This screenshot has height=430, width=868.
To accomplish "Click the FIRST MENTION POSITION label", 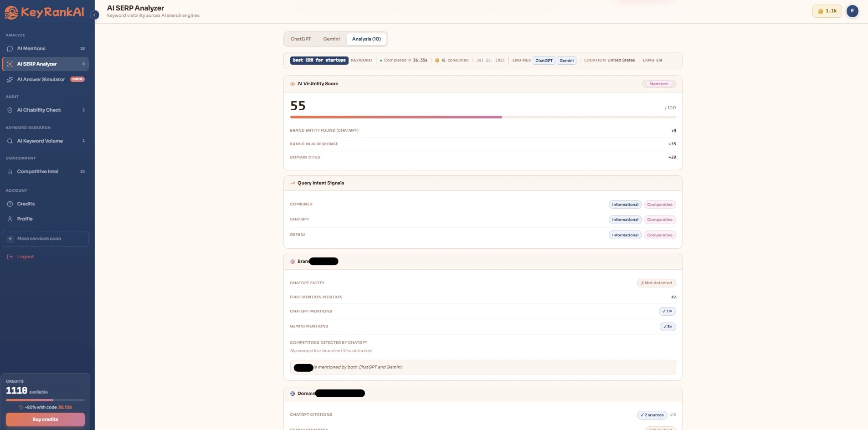I will tap(316, 297).
